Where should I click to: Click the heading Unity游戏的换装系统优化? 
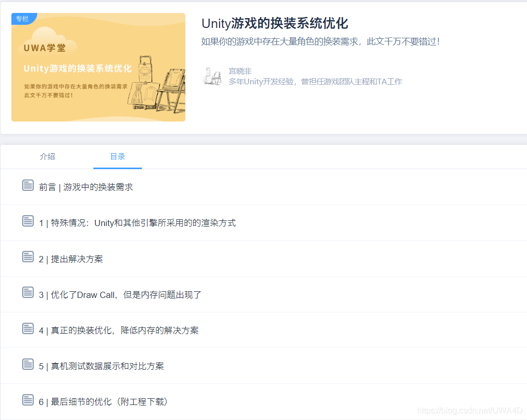pyautogui.click(x=274, y=23)
